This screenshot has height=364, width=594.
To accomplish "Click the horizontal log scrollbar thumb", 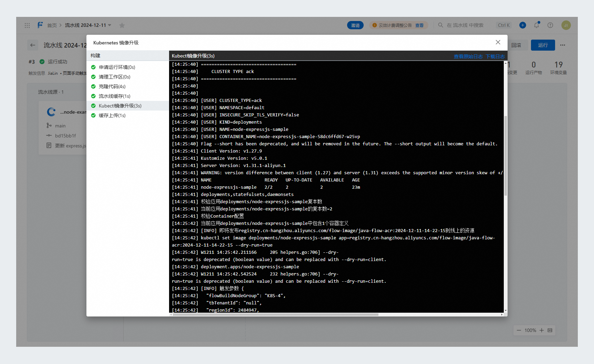I will coord(275,314).
